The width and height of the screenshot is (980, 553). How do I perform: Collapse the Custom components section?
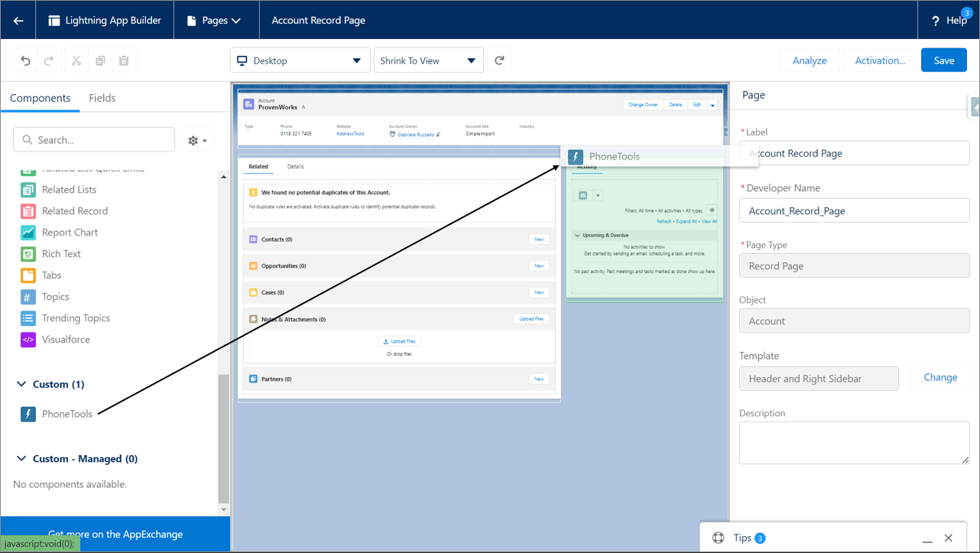pos(21,384)
